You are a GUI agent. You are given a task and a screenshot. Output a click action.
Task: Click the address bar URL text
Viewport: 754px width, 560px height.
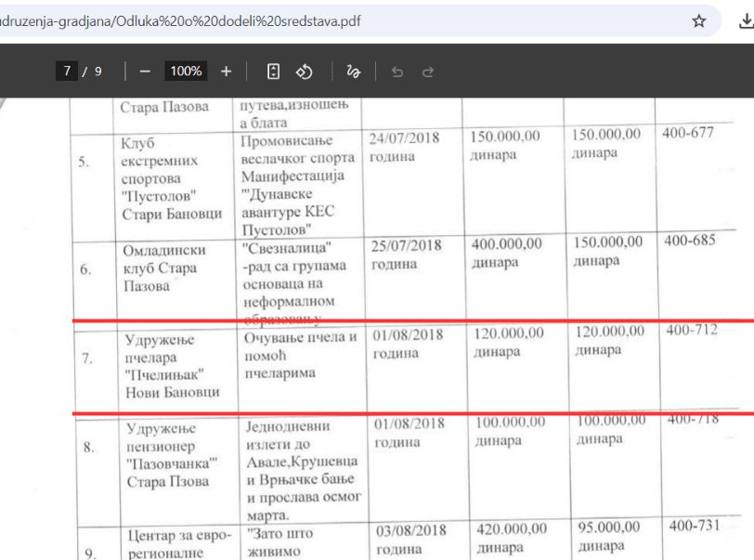pos(186,20)
